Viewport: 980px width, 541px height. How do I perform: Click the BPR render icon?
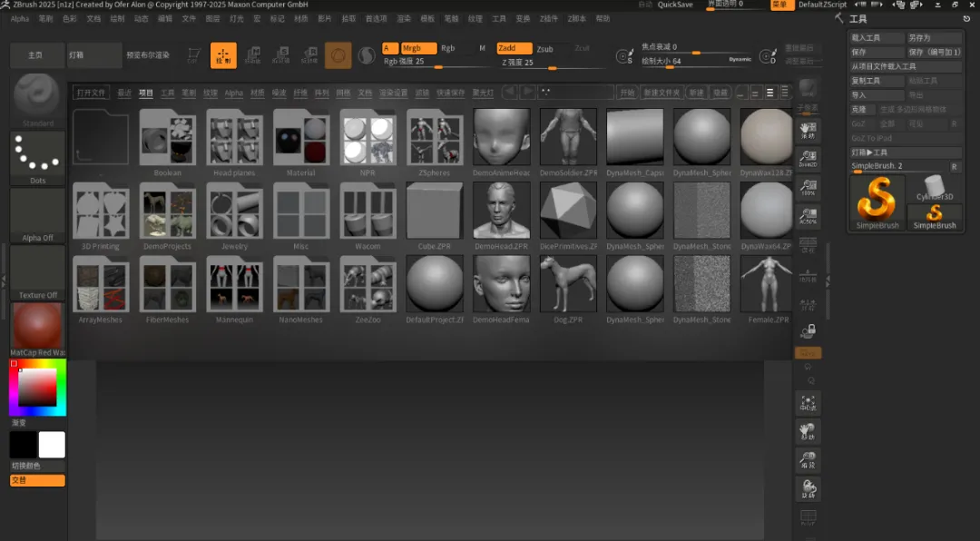click(x=808, y=87)
